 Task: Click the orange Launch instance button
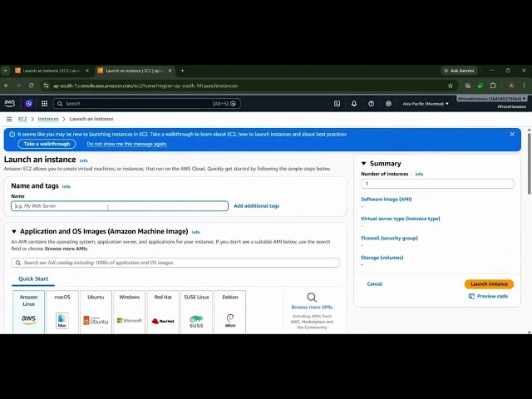click(x=489, y=284)
